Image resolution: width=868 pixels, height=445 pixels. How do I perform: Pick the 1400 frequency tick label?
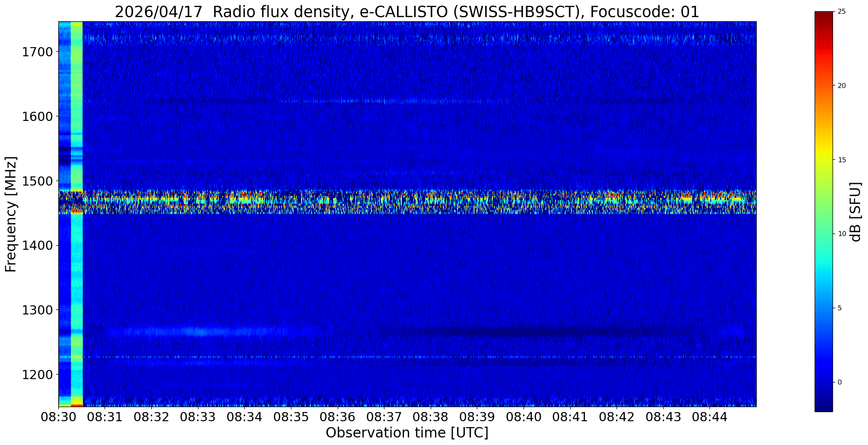pyautogui.click(x=37, y=246)
